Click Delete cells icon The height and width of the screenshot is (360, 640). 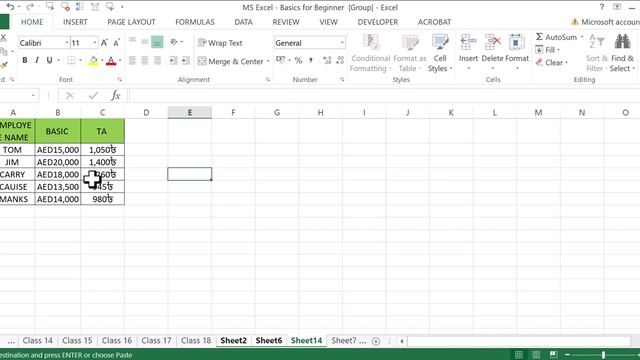click(x=493, y=42)
